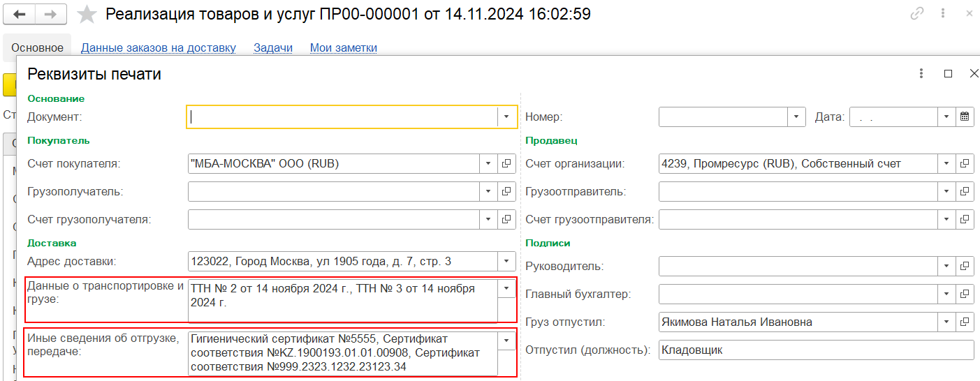This screenshot has width=980, height=381.
Task: Open the Главный бухгалтер record icon
Action: (x=965, y=294)
